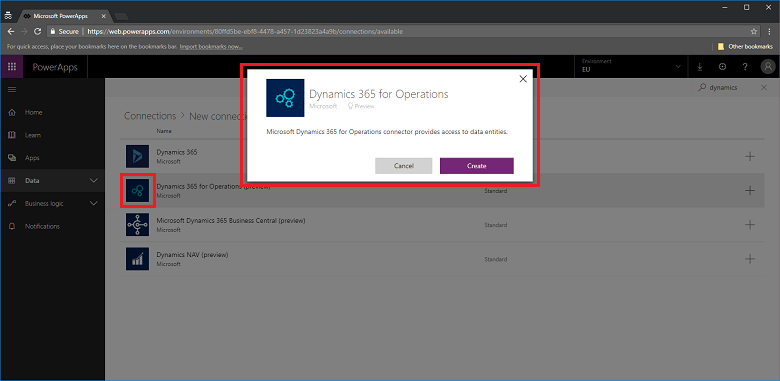Add Dynamics 365 for Operations connection plus
The width and height of the screenshot is (780, 381).
tap(750, 190)
